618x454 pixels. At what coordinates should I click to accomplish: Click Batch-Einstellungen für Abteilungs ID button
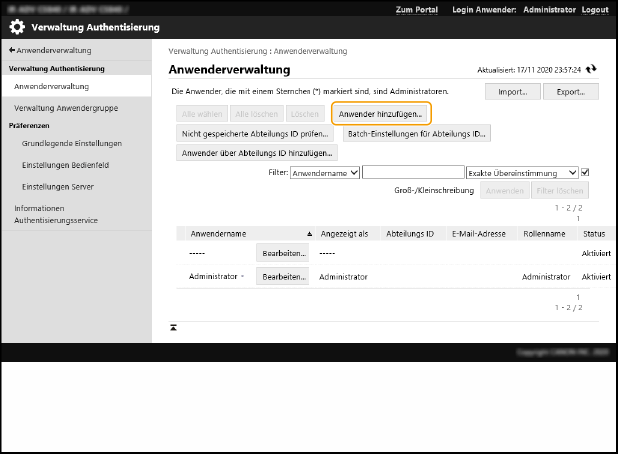point(416,133)
